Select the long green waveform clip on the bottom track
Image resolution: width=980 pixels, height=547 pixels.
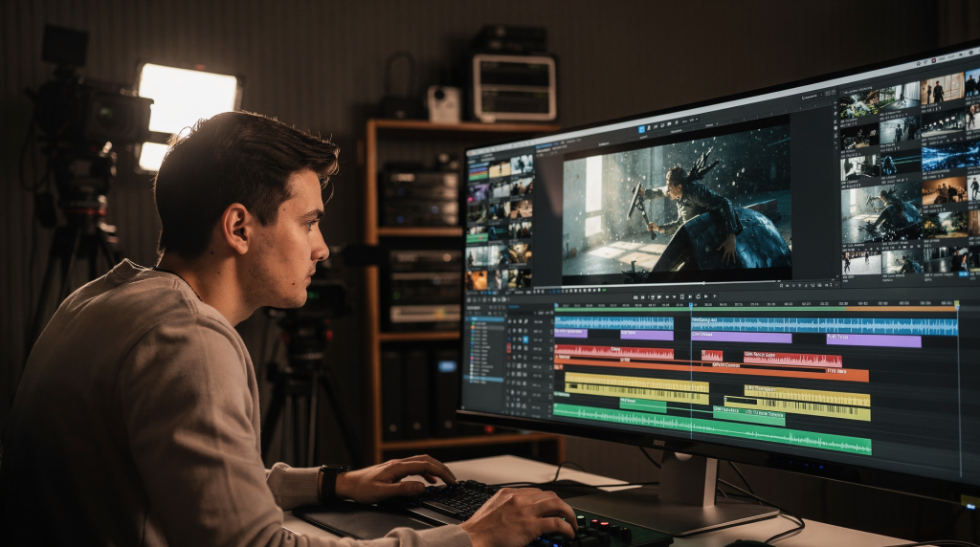click(712, 427)
